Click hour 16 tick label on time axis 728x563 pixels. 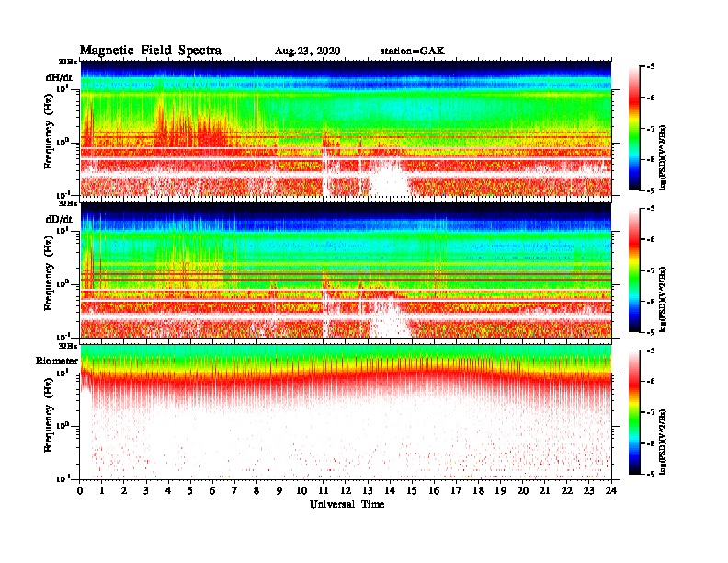[x=434, y=490]
